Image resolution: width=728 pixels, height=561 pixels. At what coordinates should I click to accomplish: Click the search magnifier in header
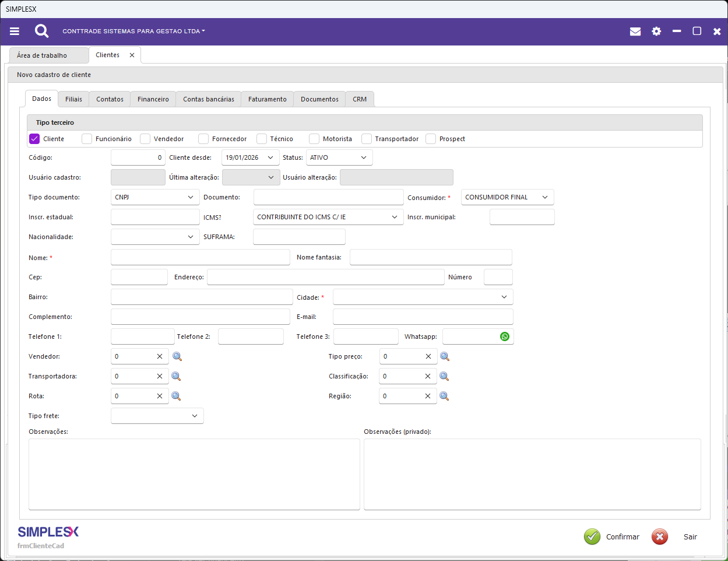pyautogui.click(x=41, y=31)
